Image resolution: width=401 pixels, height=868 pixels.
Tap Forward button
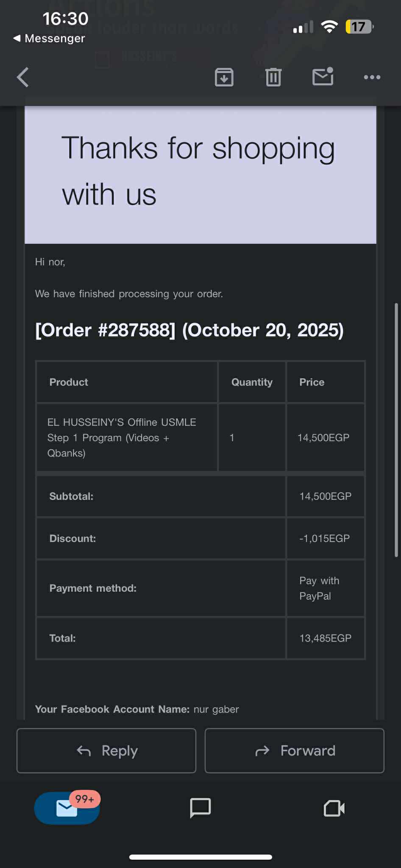[294, 751]
